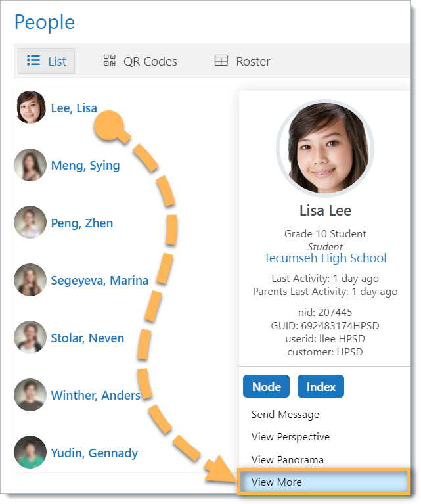Choose View More from the menu
Viewport: 421px width, 504px height.
click(x=324, y=482)
